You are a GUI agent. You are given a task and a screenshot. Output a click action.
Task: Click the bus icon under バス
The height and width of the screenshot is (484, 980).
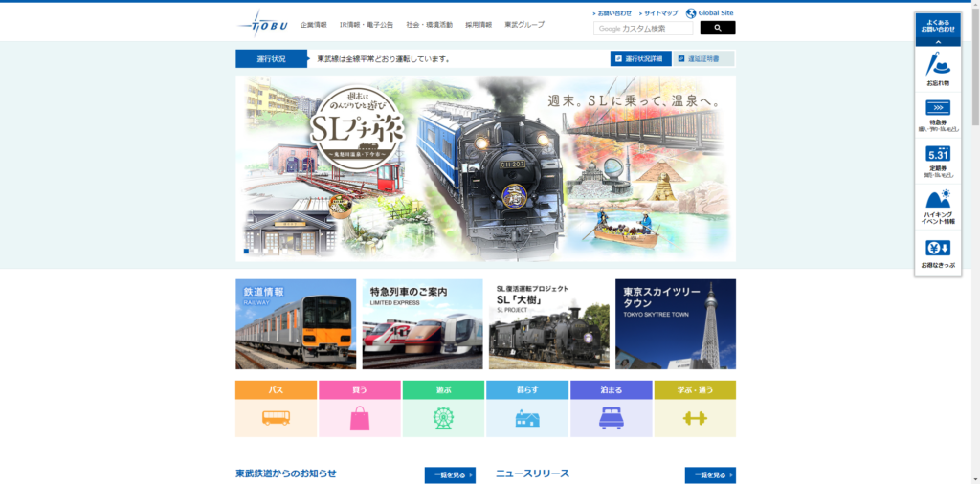(x=276, y=418)
